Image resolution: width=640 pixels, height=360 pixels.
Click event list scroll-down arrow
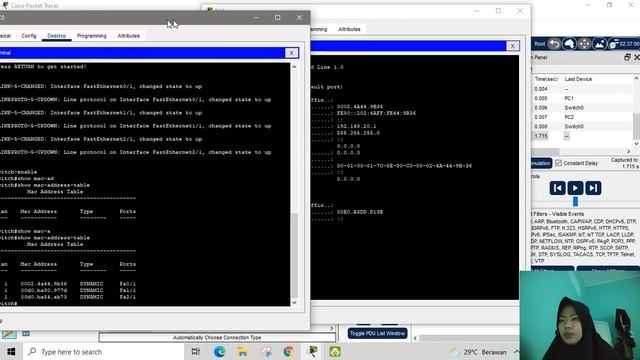[x=636, y=144]
